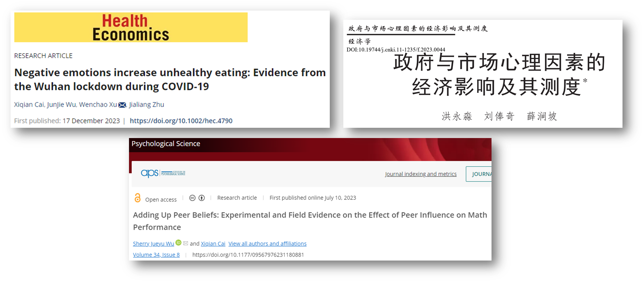Click the Adding Up Peer Beliefs article title
Image resolution: width=644 pixels, height=282 pixels.
310,221
